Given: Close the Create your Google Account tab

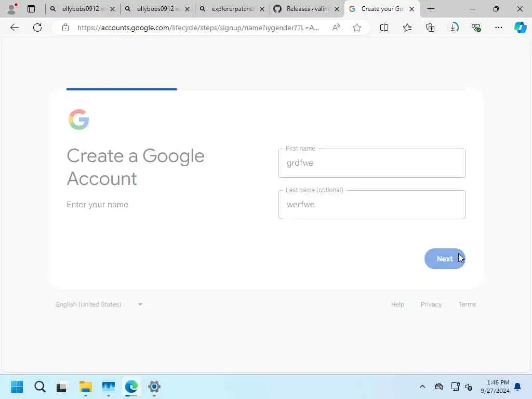Looking at the screenshot, I should click(411, 9).
